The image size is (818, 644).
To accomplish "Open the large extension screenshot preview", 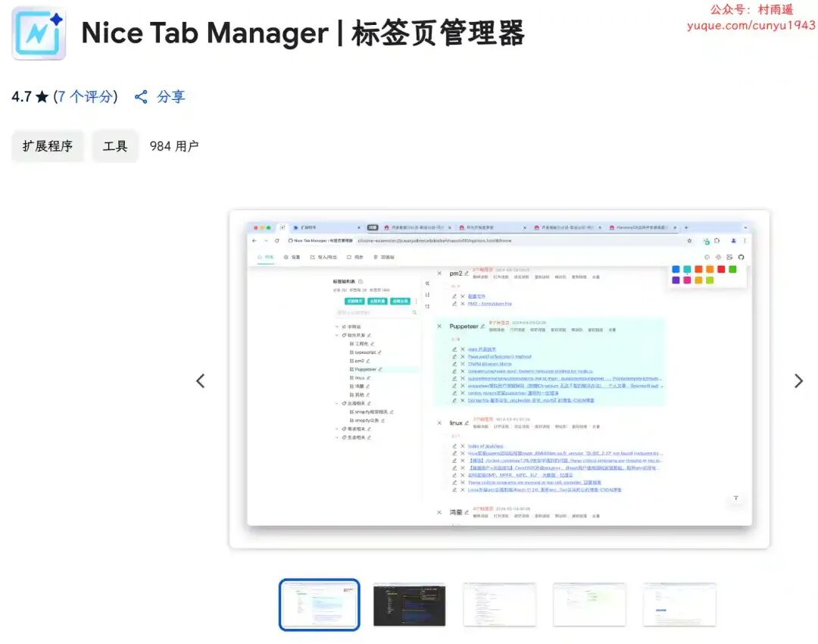I will pos(499,380).
